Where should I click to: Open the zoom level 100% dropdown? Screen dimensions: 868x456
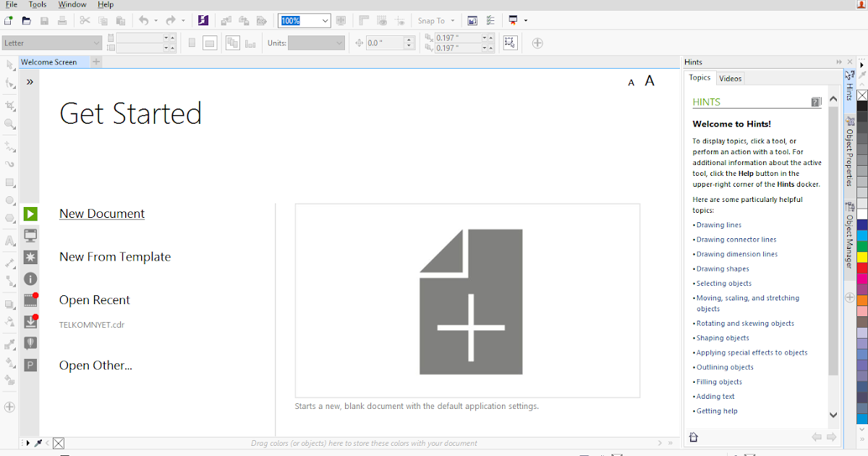325,21
